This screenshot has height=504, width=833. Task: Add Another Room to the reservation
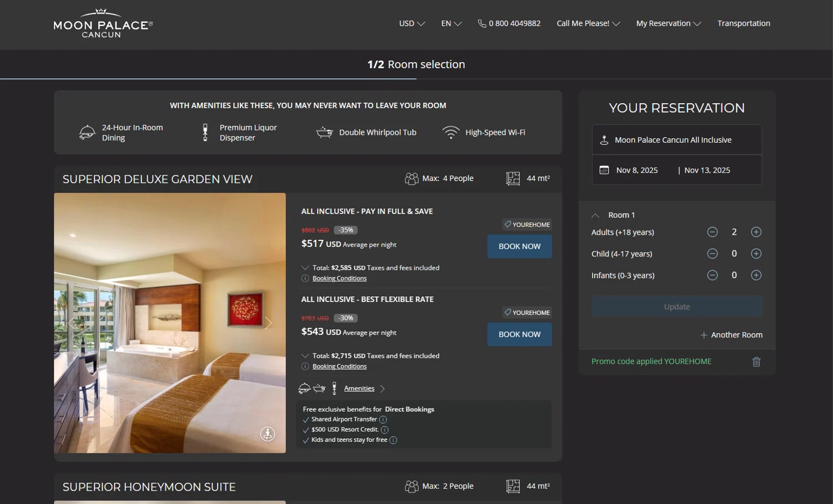(731, 335)
